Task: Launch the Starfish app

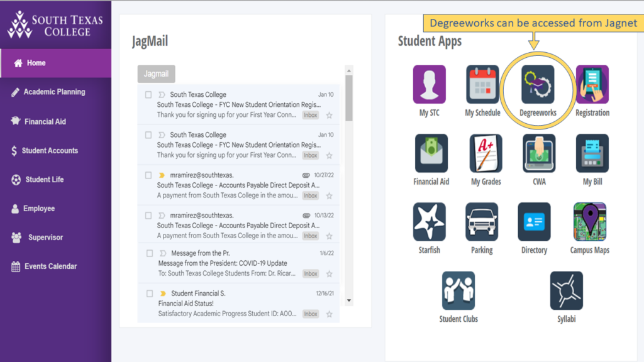Action: [429, 222]
